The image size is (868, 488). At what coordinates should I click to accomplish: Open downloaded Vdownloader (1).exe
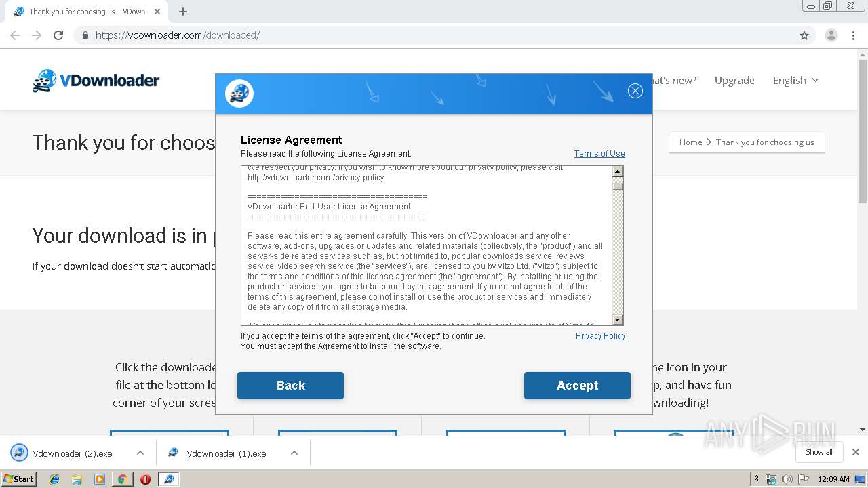click(226, 453)
